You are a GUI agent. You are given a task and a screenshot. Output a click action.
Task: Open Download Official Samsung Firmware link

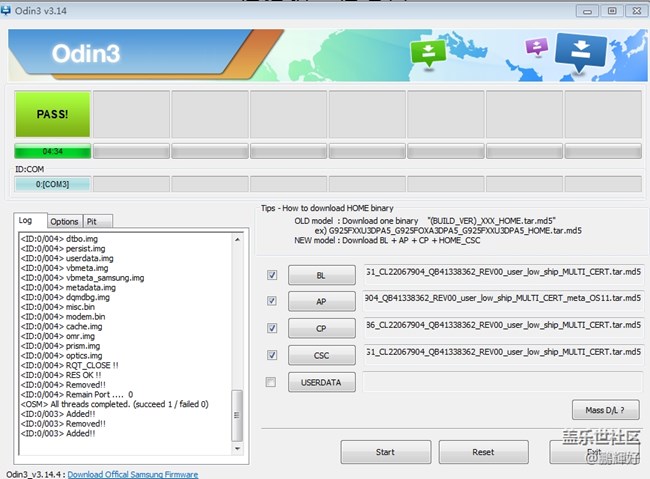[132, 474]
